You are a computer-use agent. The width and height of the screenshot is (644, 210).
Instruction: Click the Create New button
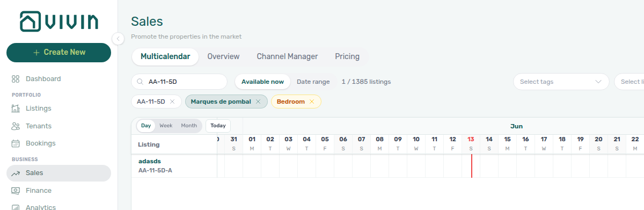coord(58,53)
